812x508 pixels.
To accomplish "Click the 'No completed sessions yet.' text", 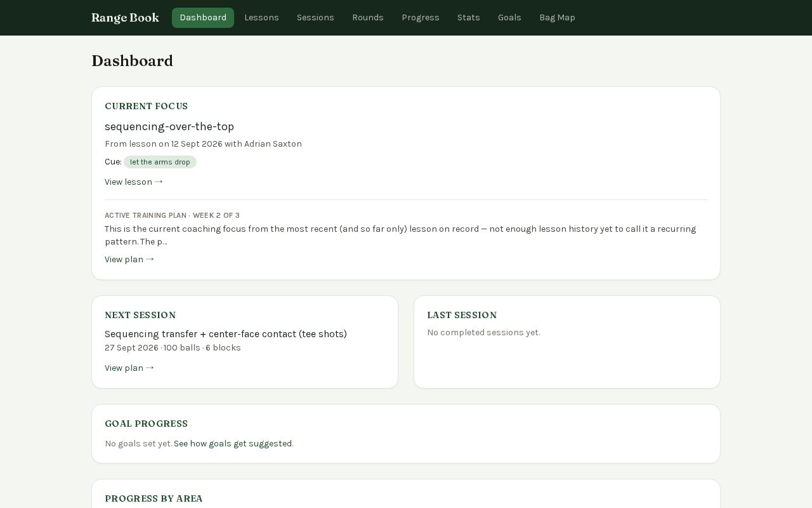I will pos(484,333).
